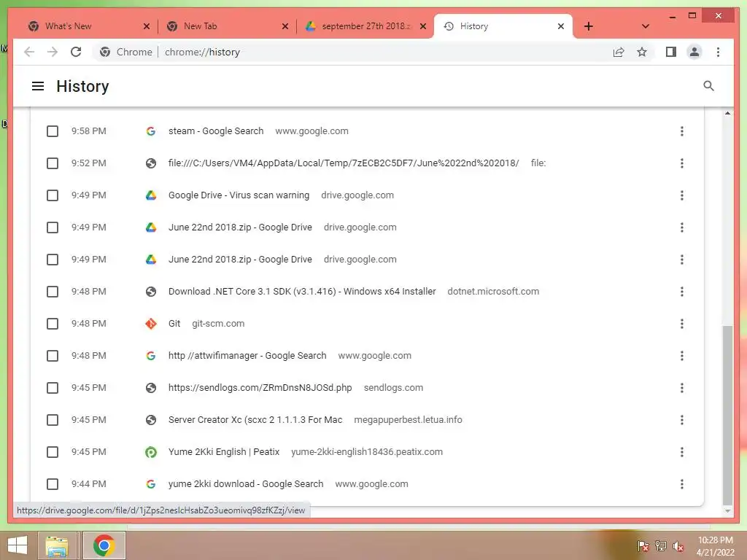Image resolution: width=747 pixels, height=560 pixels.
Task: Check the Server Creator Xc entry
Action: click(53, 420)
